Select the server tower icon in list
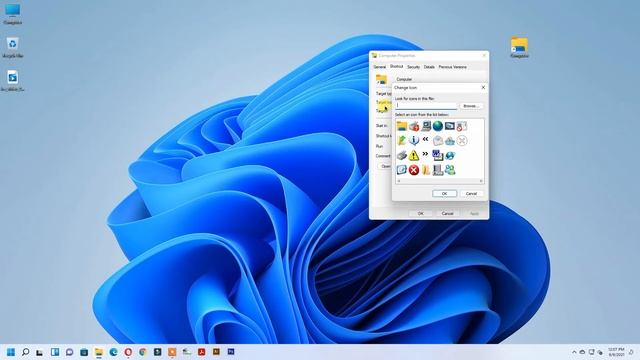Viewport: 640px width, 360px height. pyautogui.click(x=438, y=170)
